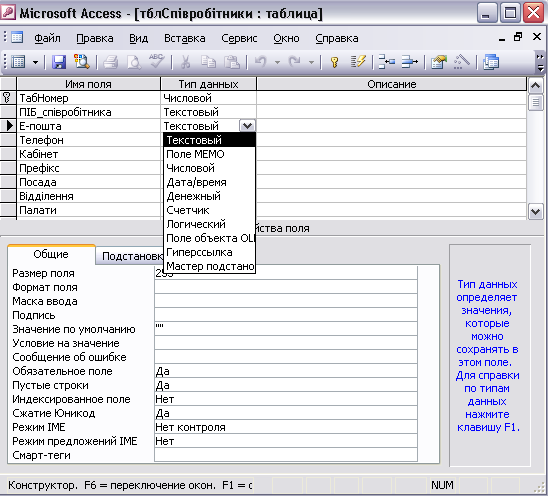
Task: Click the Indexes lightning icon
Action: (x=358, y=62)
